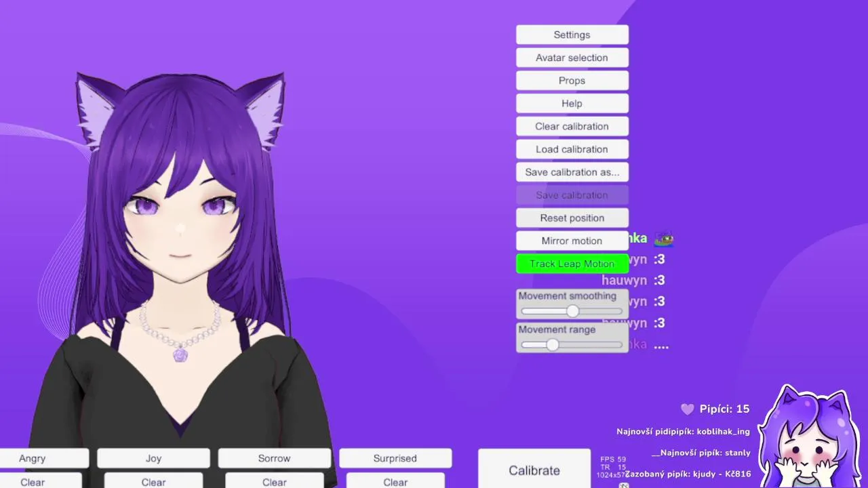
Task: Click the frog emote in chat
Action: 663,239
